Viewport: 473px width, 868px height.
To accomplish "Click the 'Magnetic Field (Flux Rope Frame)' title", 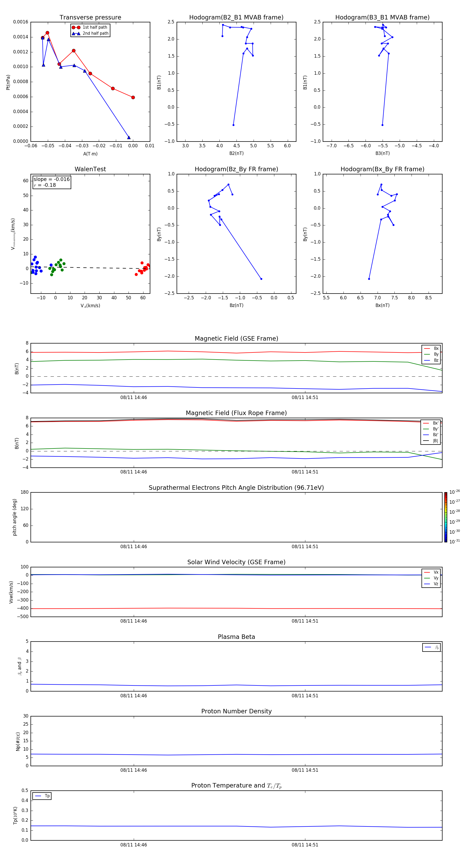I will (236, 413).
